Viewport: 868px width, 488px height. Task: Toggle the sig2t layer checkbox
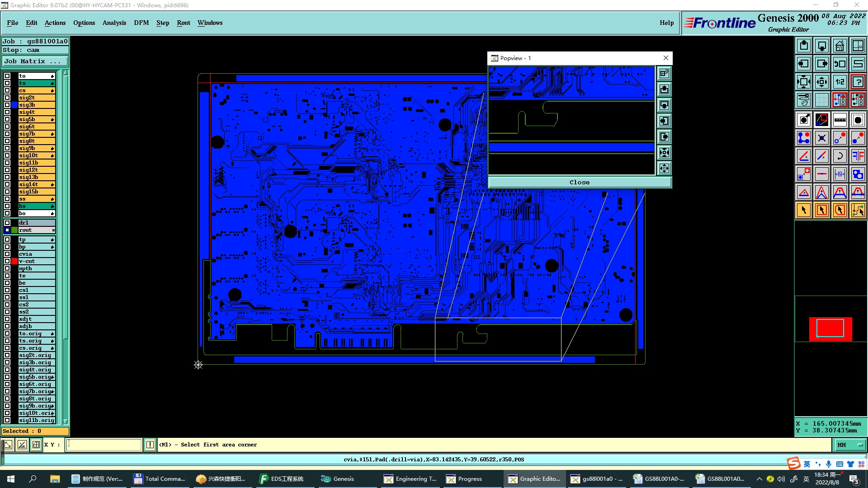tap(7, 98)
